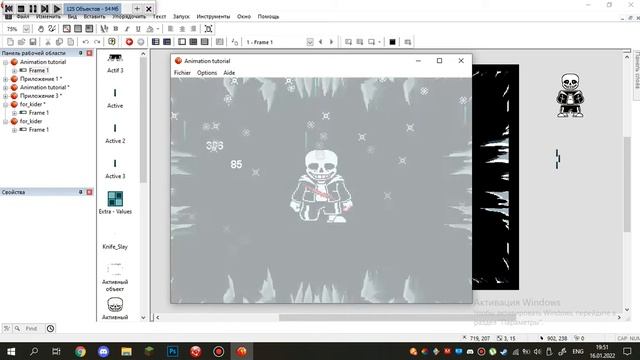Open the Options menu in the Animation tutorial window

coord(207,73)
